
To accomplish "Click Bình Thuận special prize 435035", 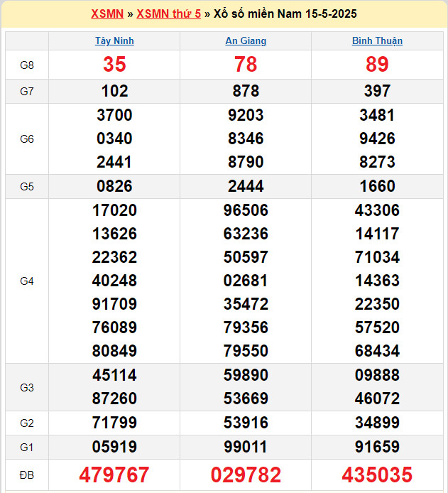I will point(377,475).
